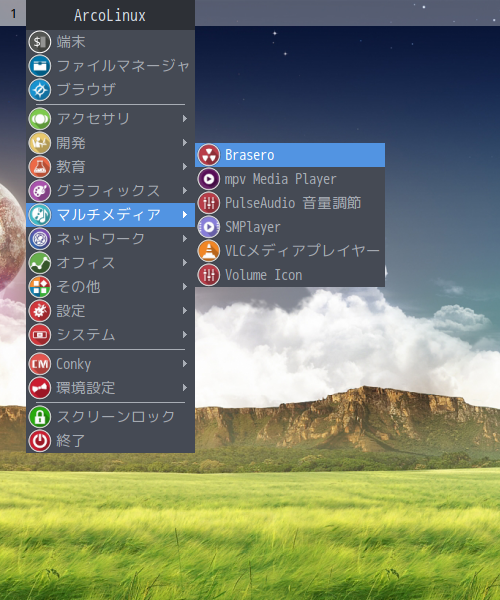The height and width of the screenshot is (600, 500).
Task: Expand the システム submenu arrow
Action: [x=185, y=335]
